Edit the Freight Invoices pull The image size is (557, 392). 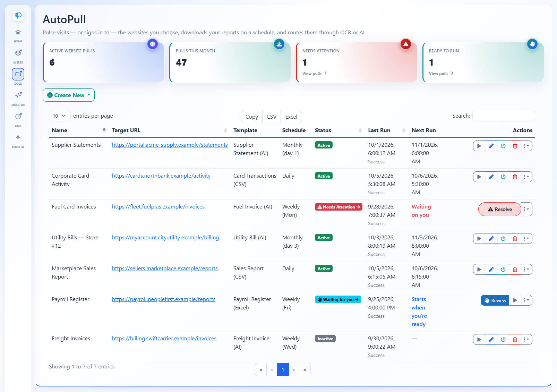[491, 340]
